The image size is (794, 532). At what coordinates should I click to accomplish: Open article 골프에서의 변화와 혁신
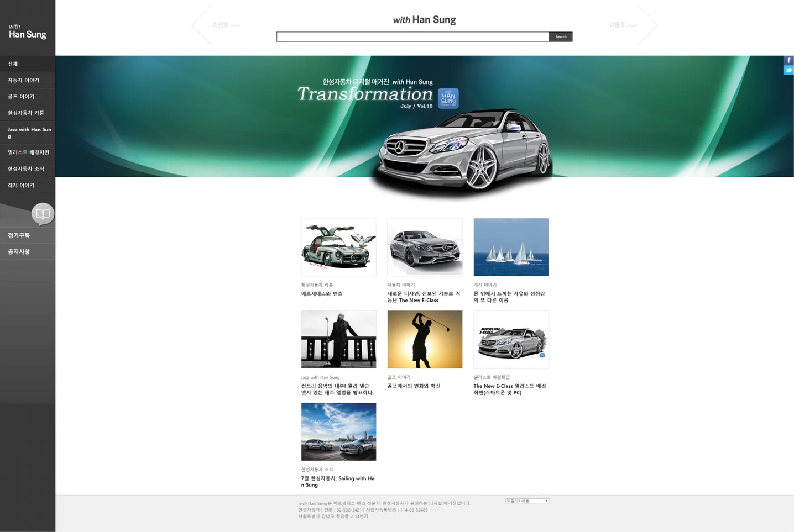414,386
